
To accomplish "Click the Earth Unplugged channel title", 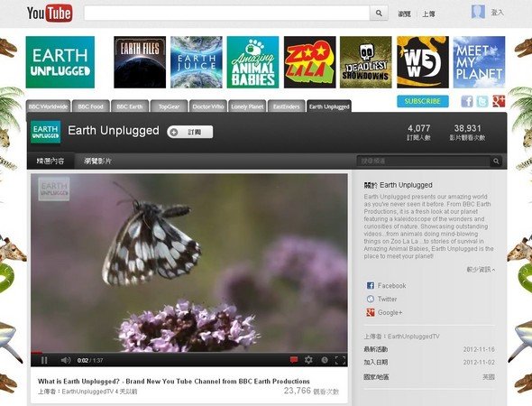I will click(114, 131).
